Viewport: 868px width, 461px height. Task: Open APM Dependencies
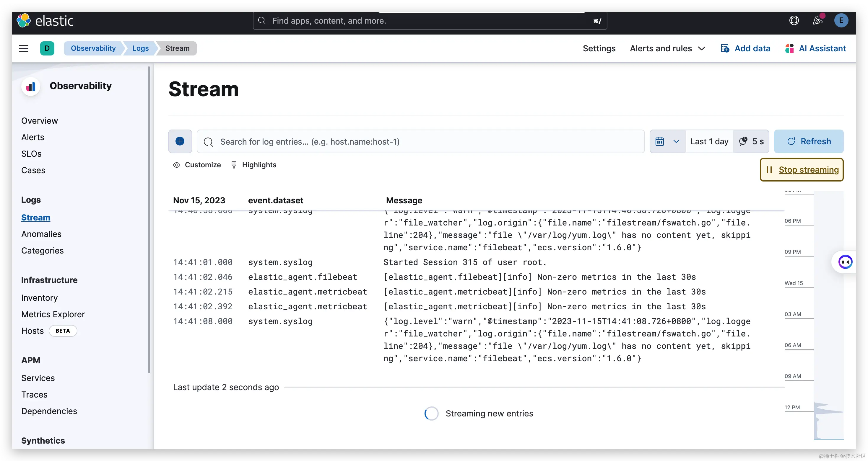coord(49,411)
